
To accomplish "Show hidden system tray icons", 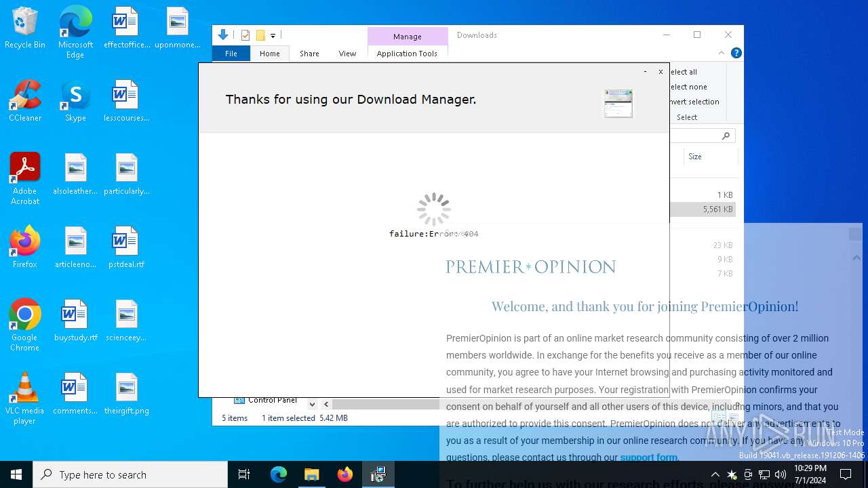I will pos(715,474).
